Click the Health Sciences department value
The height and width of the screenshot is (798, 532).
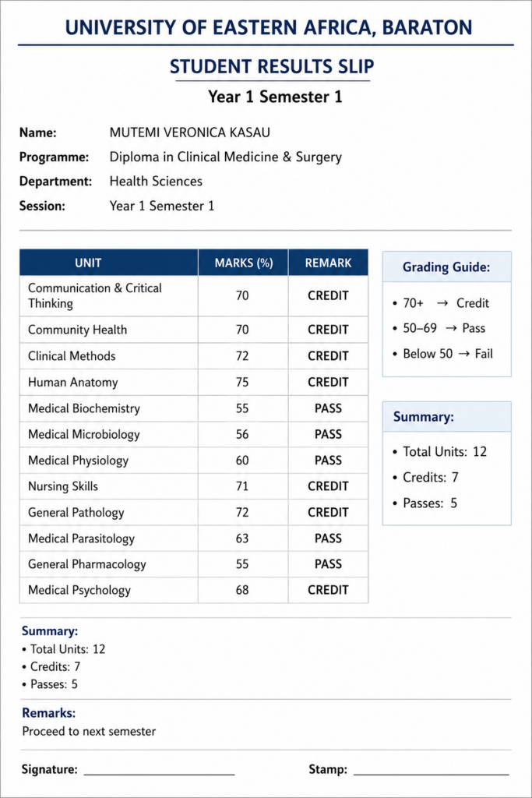156,182
